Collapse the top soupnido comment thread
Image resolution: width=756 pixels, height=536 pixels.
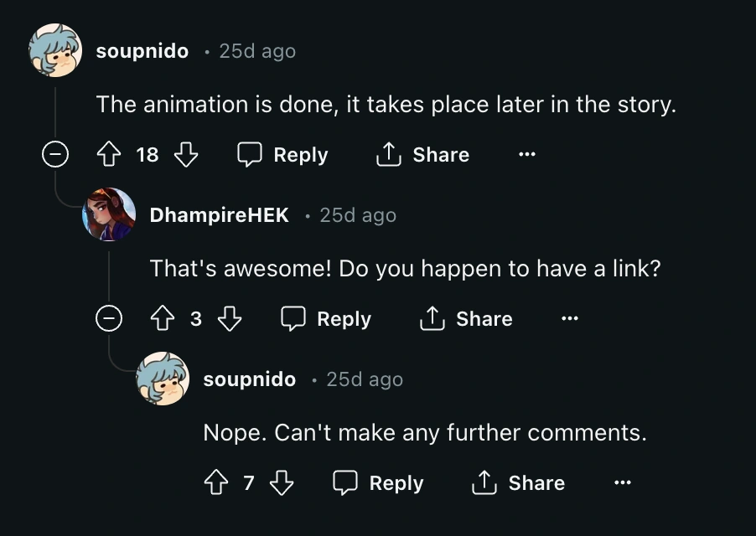pos(55,155)
